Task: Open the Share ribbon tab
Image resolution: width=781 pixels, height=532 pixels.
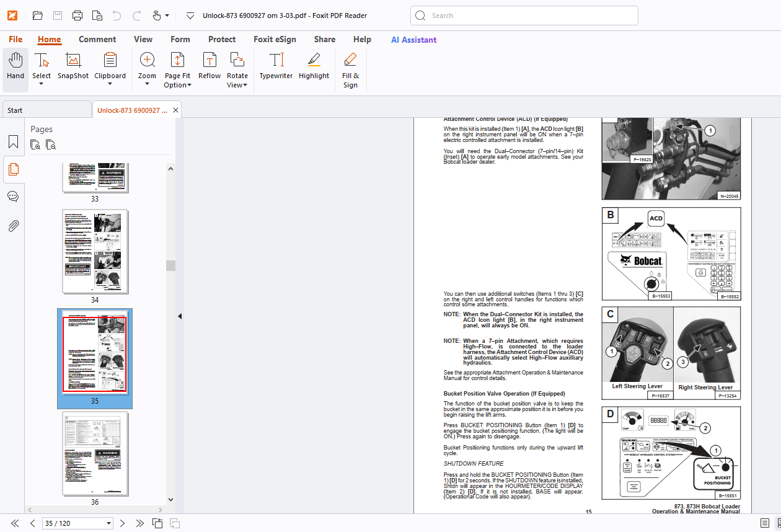Action: pyautogui.click(x=325, y=39)
